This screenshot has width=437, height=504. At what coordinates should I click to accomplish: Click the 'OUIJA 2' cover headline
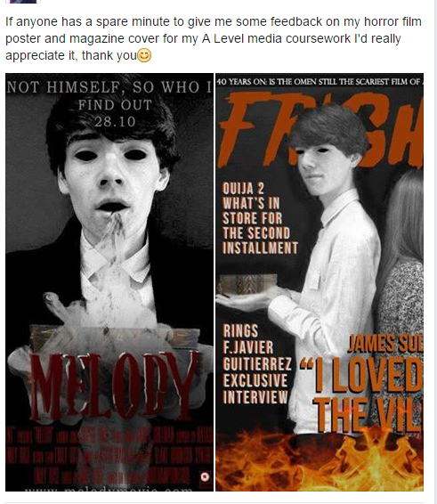[x=243, y=188]
